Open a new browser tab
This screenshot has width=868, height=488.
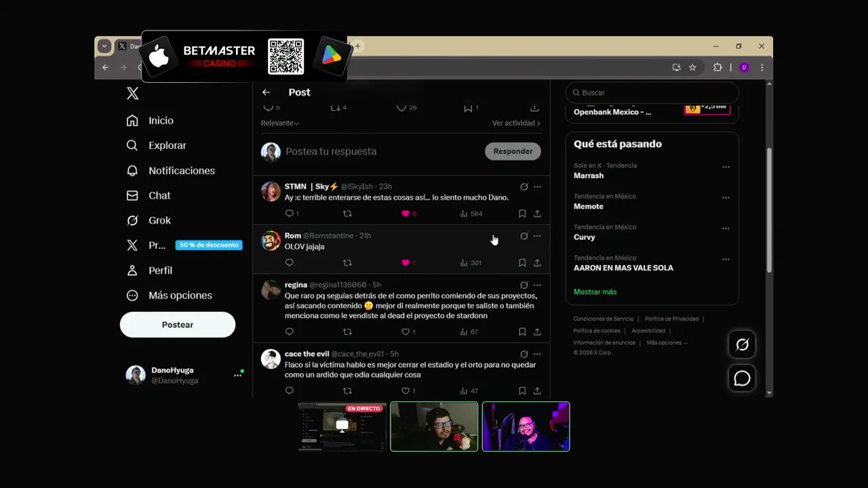click(357, 46)
